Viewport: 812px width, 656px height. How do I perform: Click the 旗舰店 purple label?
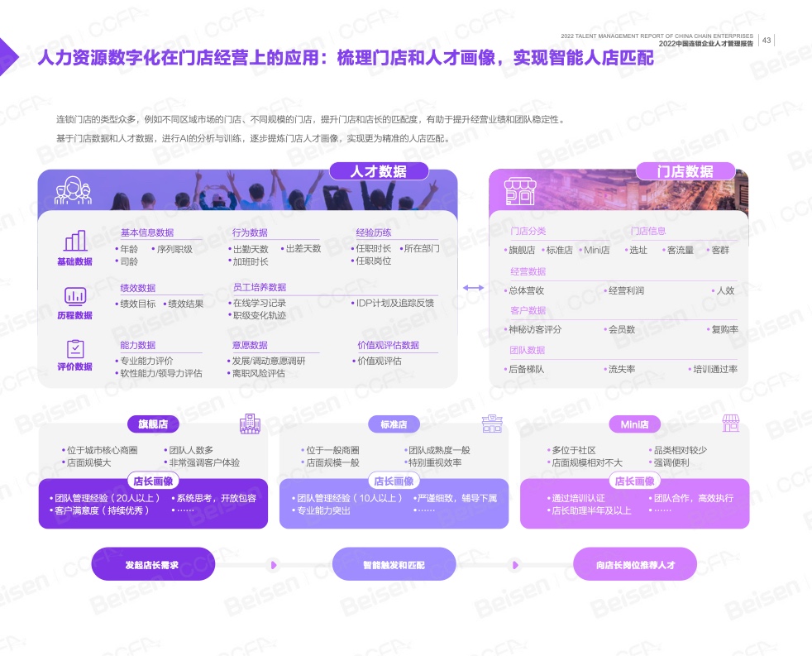tap(153, 424)
